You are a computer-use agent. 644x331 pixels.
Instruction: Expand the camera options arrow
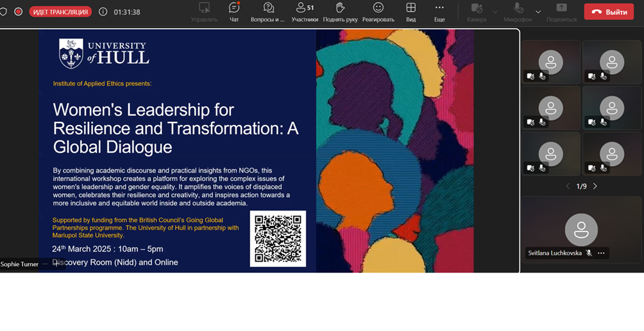[x=495, y=12]
